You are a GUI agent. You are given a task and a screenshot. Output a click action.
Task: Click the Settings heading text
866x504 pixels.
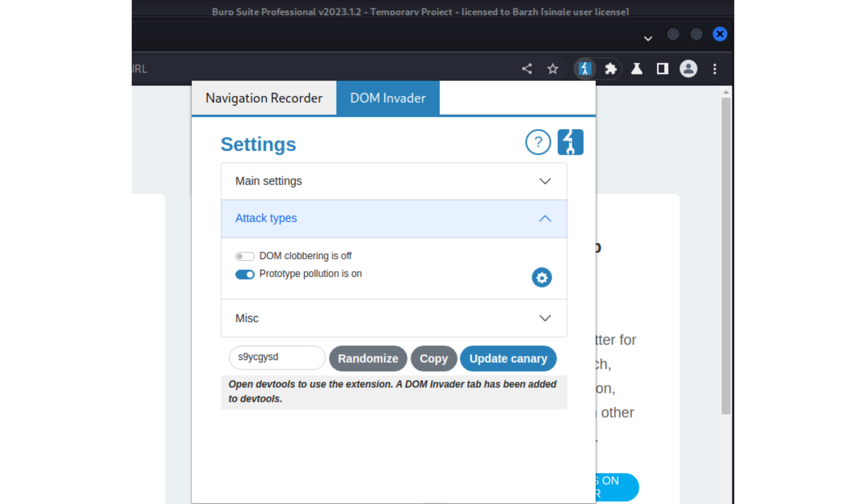coord(258,144)
